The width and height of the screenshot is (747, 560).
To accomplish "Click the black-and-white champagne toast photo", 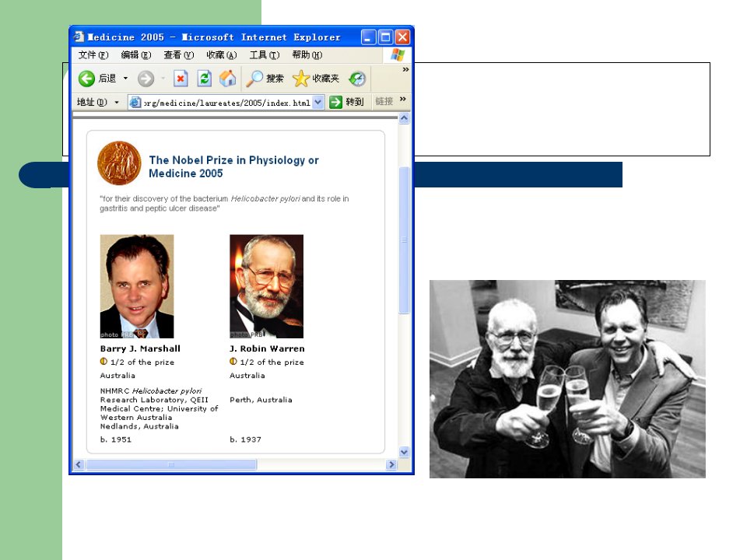I will (x=567, y=379).
